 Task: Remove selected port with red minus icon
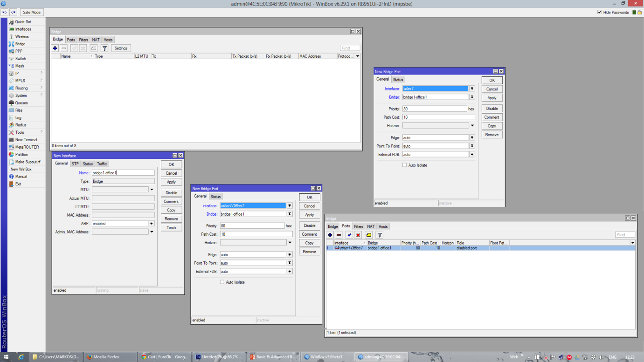click(x=339, y=235)
